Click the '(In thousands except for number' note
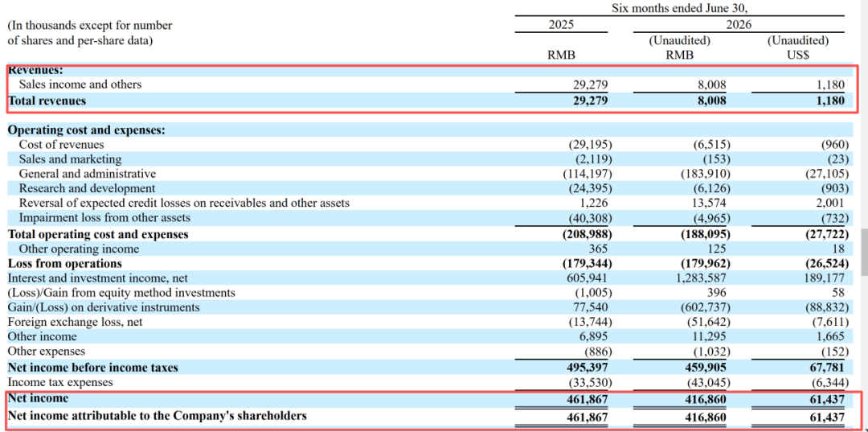 coord(90,26)
